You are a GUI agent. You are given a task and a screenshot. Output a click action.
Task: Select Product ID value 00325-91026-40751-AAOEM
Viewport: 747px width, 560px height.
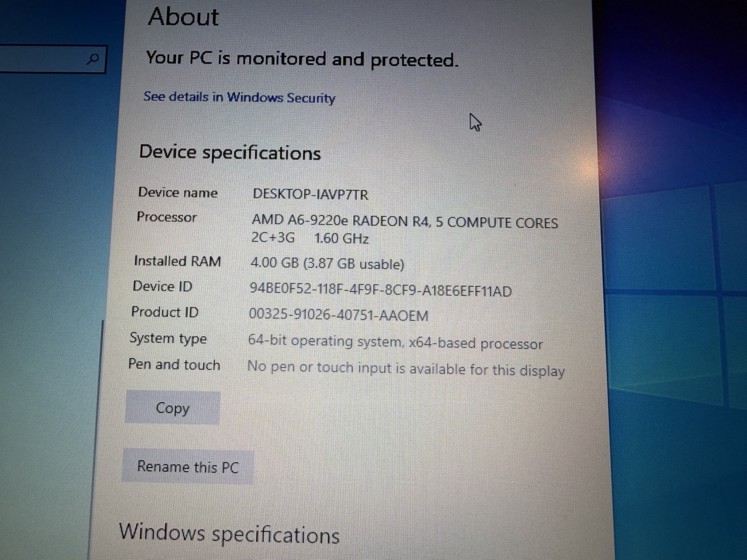(338, 315)
